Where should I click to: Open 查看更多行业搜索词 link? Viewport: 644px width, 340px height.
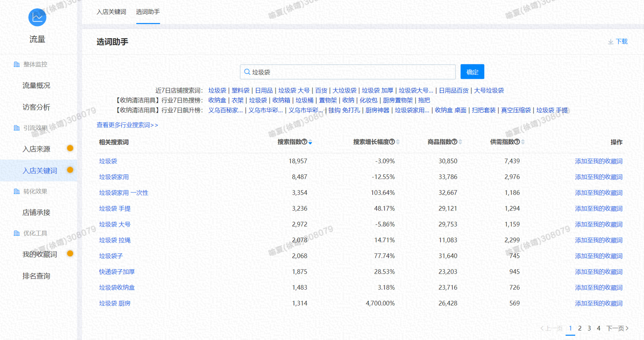[127, 125]
